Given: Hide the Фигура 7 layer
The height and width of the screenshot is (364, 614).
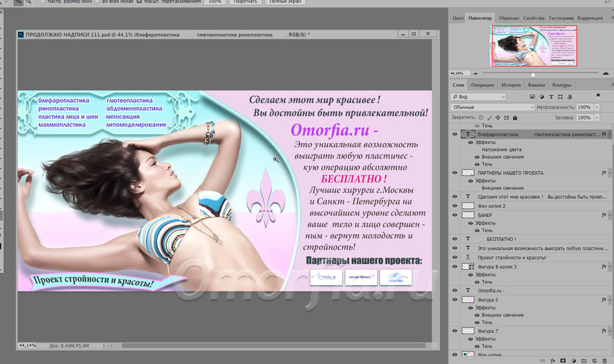Looking at the screenshot, I should 455,331.
